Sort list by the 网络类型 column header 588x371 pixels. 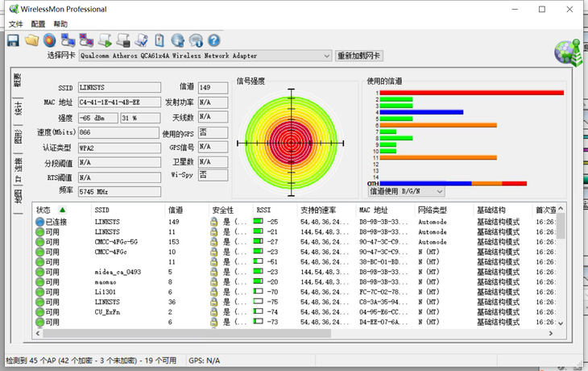(x=444, y=210)
